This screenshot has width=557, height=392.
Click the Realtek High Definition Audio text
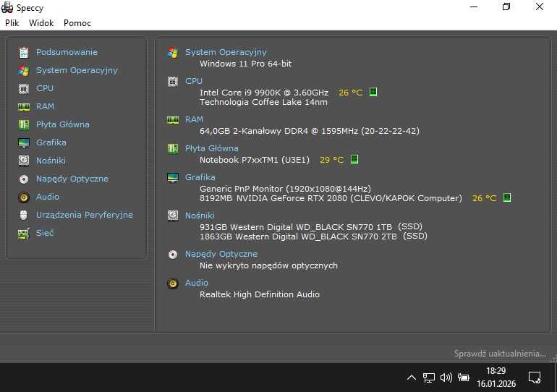coord(260,294)
